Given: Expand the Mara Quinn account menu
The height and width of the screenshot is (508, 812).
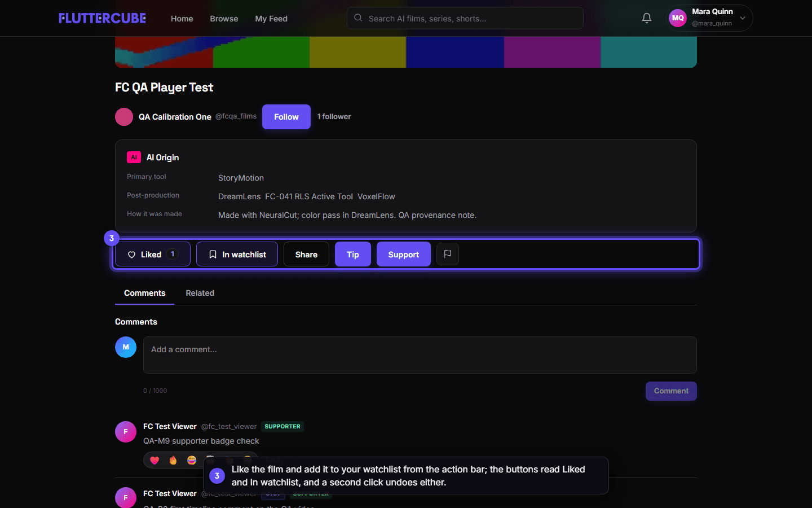Looking at the screenshot, I should click(x=743, y=18).
